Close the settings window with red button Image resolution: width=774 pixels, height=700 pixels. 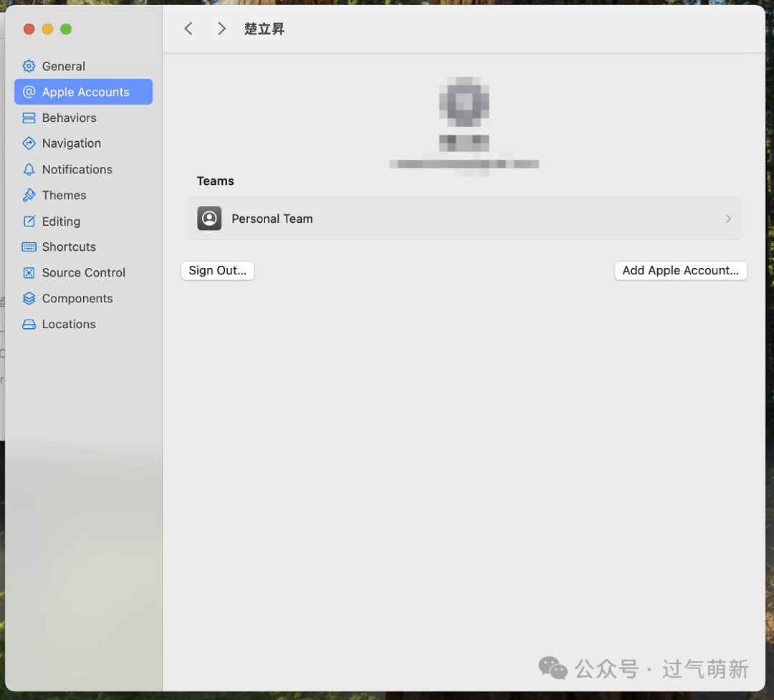[29, 29]
